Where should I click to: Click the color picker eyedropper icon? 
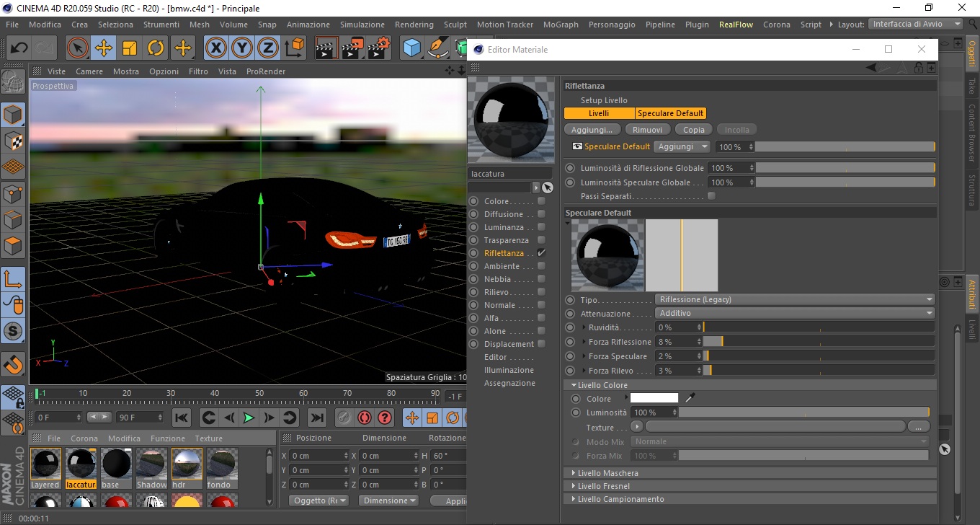690,398
